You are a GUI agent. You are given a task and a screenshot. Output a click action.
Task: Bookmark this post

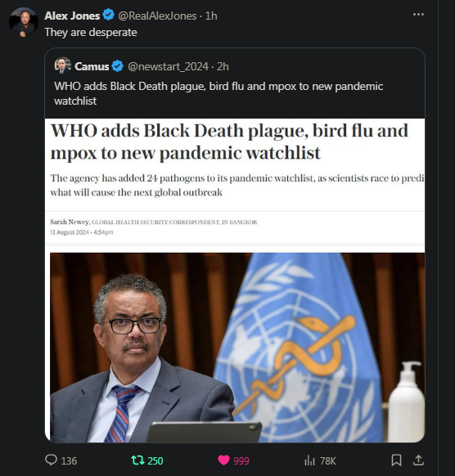396,460
